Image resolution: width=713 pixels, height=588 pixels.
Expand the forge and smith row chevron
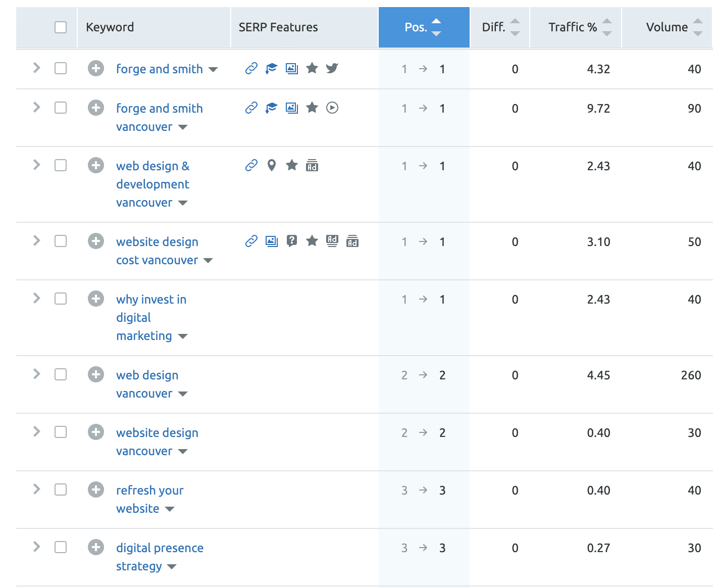[36, 68]
